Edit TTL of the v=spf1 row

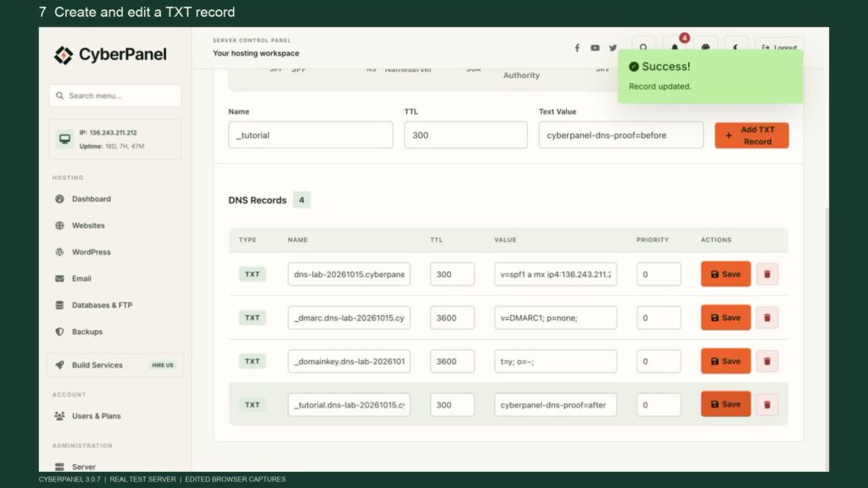pos(453,274)
